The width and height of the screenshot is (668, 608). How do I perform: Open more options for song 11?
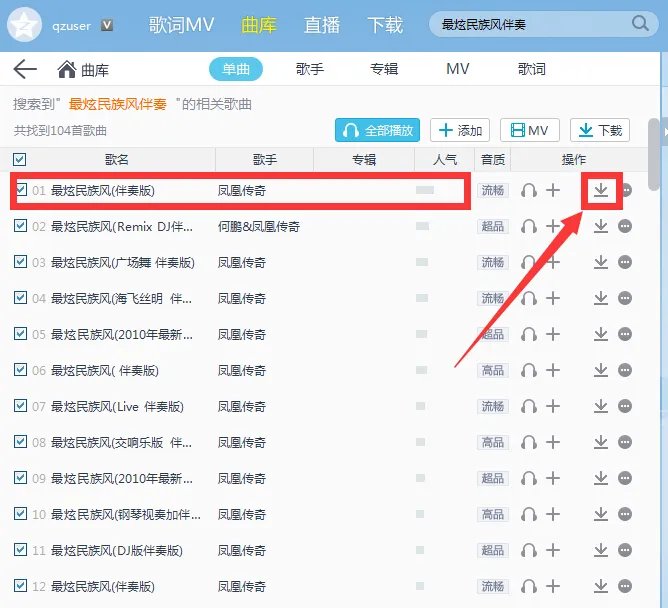(x=625, y=550)
